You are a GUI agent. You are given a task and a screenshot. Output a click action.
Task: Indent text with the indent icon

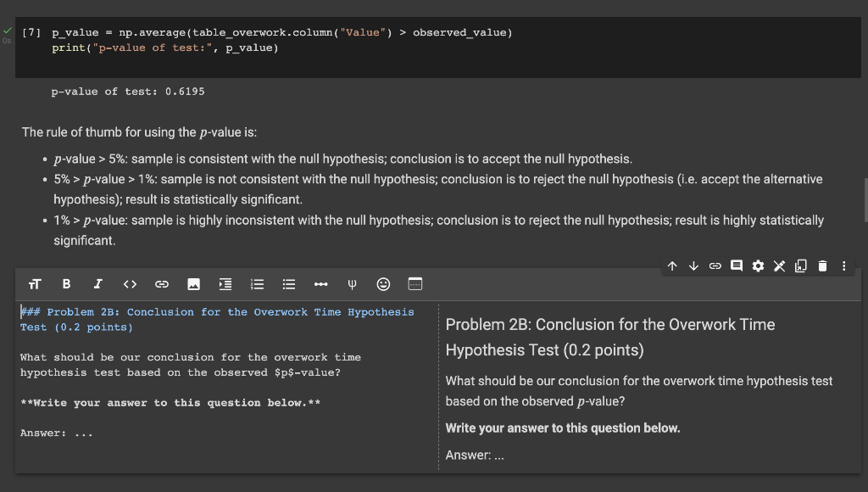tap(225, 284)
